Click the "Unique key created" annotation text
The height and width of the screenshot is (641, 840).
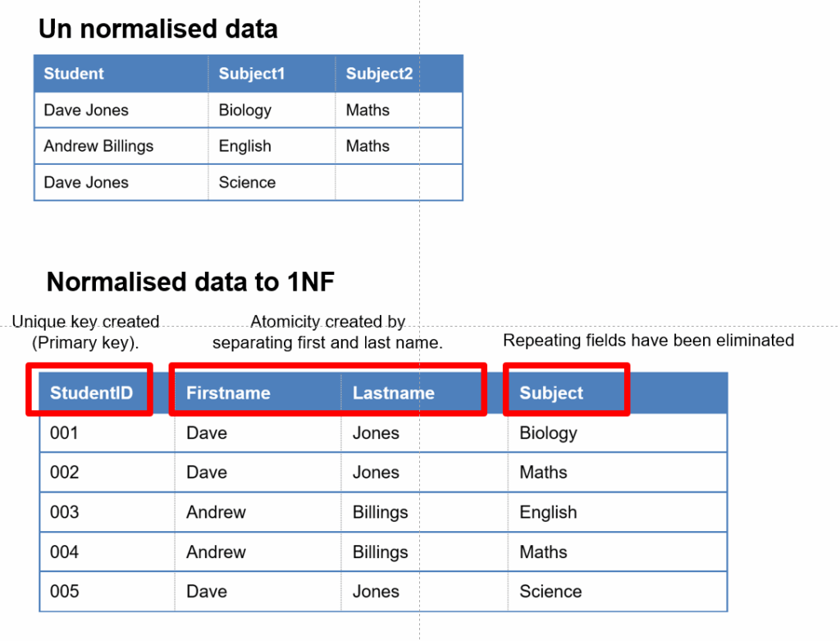pyautogui.click(x=85, y=322)
